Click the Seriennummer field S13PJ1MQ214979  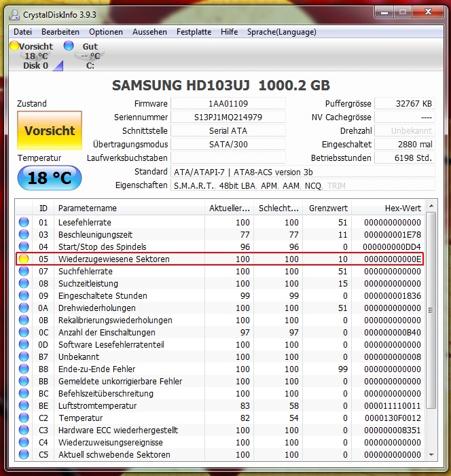228,117
